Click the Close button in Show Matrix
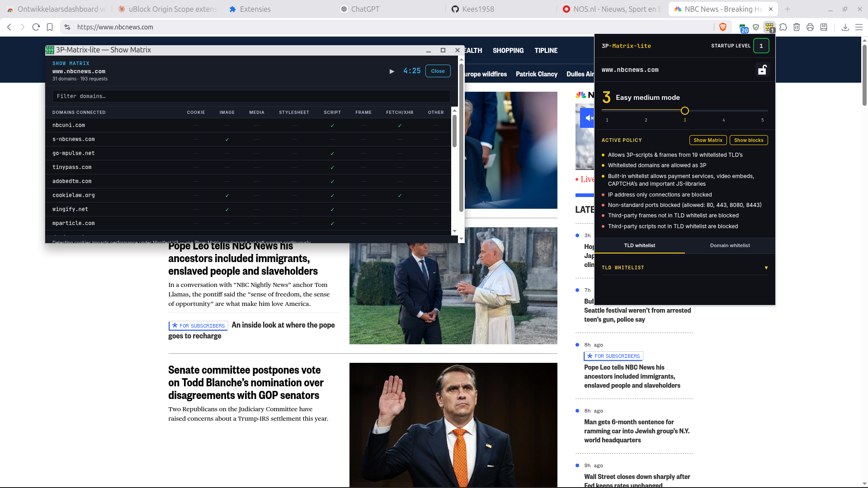The height and width of the screenshot is (488, 868). pyautogui.click(x=438, y=71)
